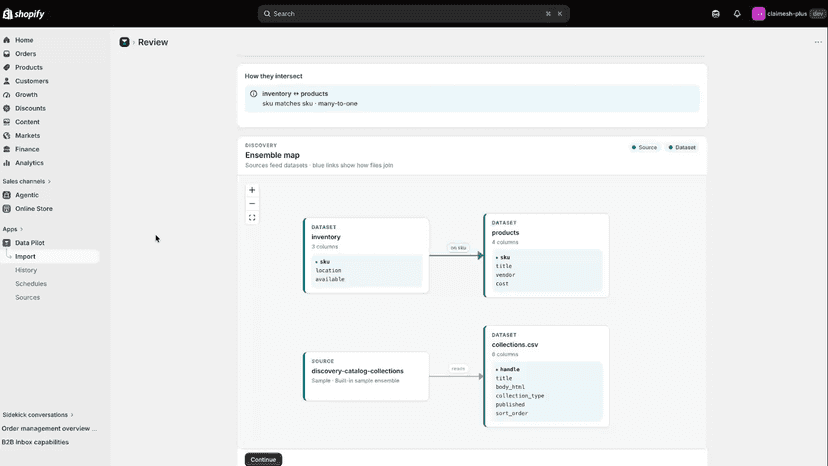Click the search magnifier icon

267,14
